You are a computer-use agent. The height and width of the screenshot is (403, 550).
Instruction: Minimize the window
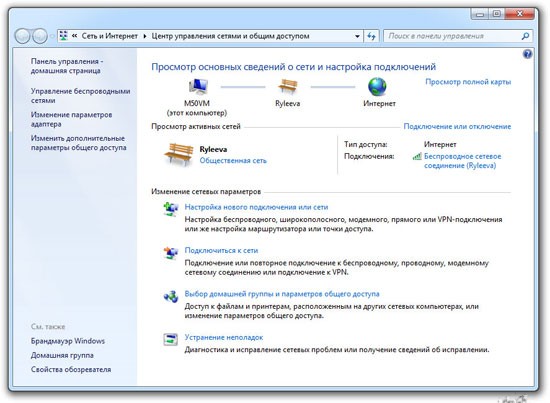[x=480, y=14]
